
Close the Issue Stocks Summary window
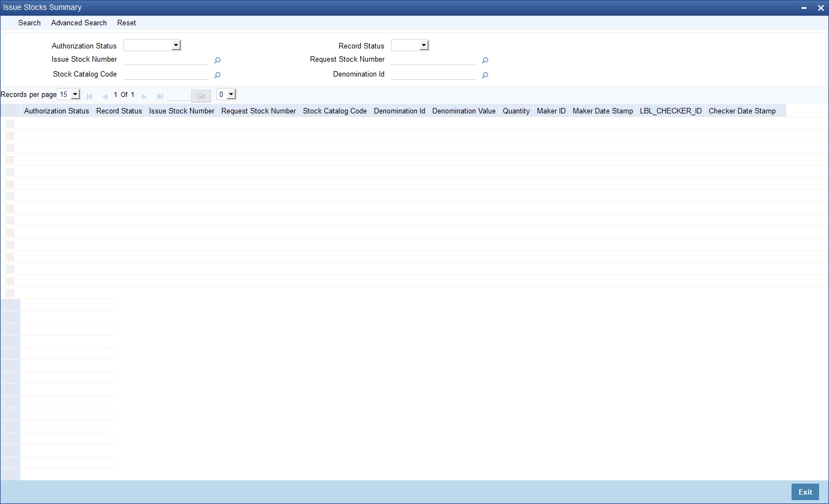tap(821, 8)
